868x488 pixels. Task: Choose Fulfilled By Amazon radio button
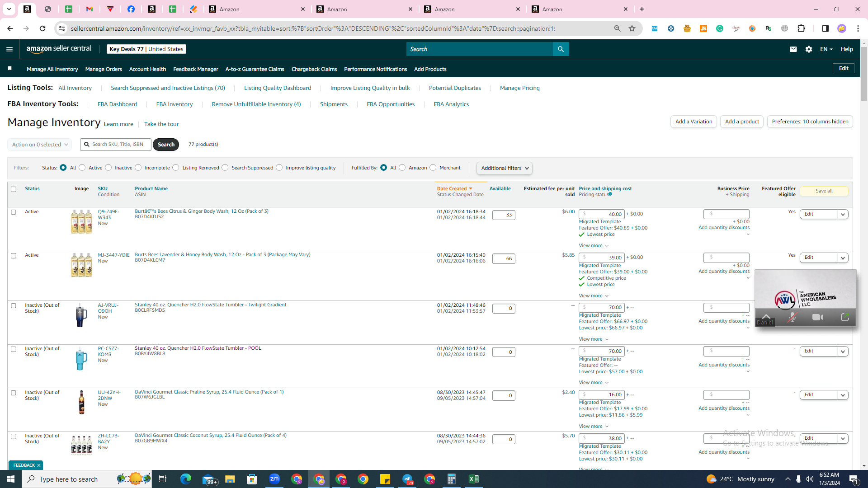click(402, 168)
